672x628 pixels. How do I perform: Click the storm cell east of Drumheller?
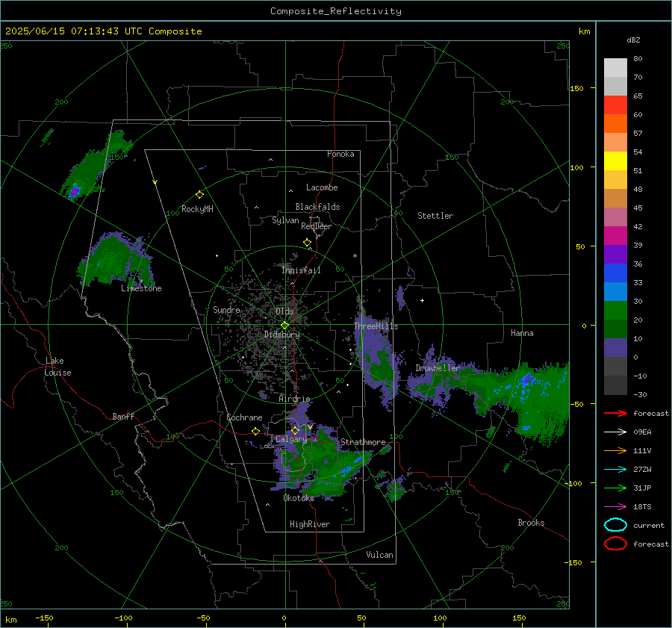[526, 379]
